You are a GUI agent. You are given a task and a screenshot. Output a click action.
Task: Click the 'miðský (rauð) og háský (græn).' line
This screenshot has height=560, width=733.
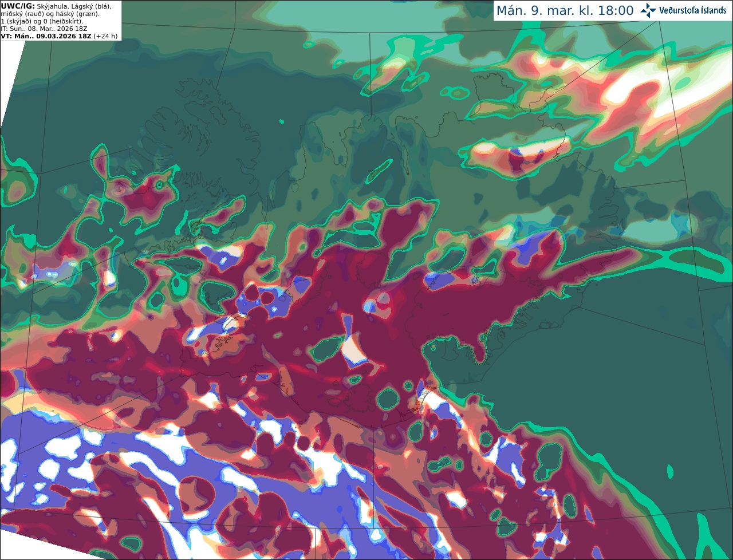(50, 14)
